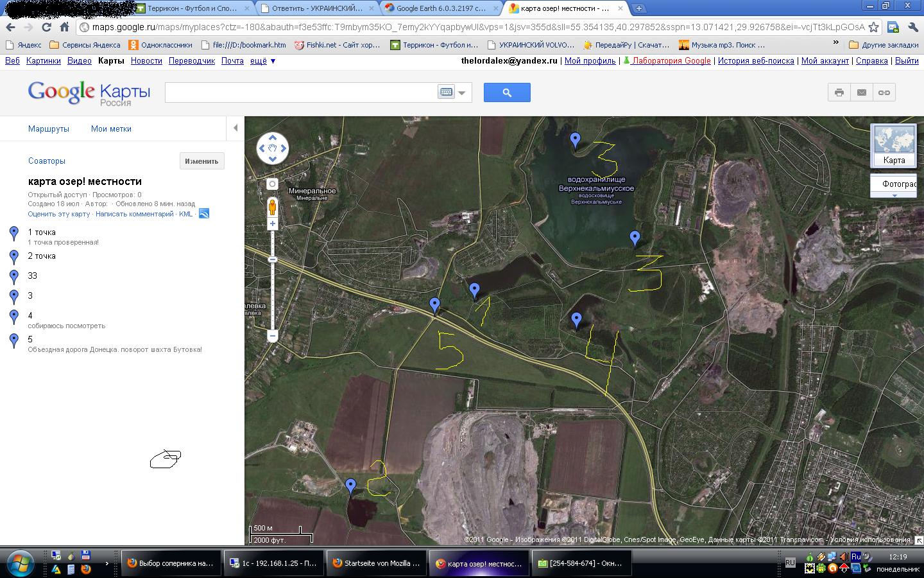924x578 pixels.
Task: Click the zoom in plus button on map
Action: 272,224
